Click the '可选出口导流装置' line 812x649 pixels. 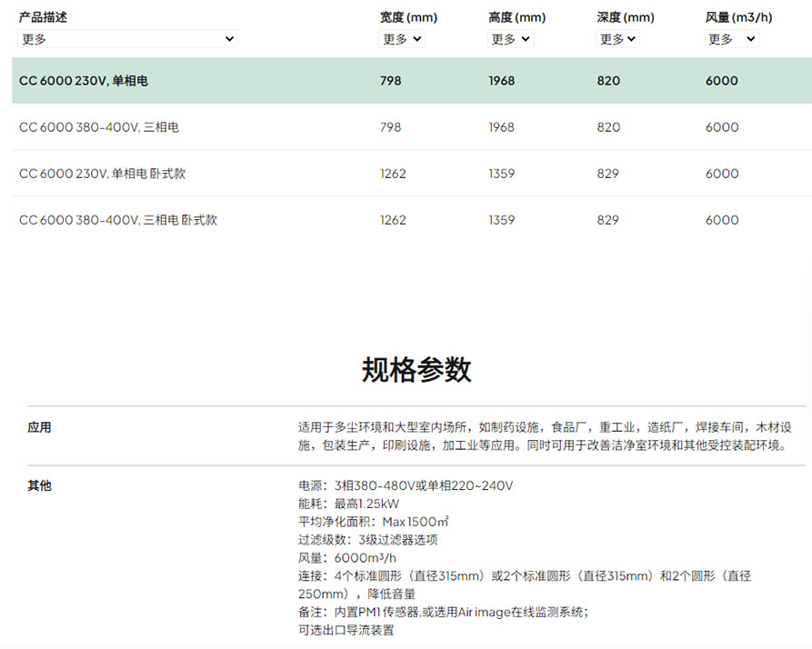pos(346,631)
